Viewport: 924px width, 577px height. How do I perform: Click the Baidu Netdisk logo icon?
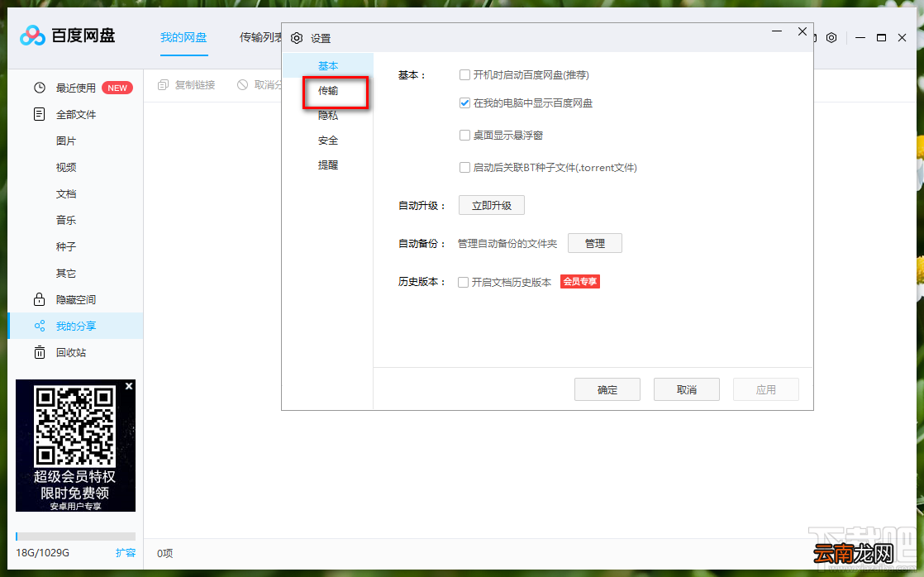coord(32,36)
